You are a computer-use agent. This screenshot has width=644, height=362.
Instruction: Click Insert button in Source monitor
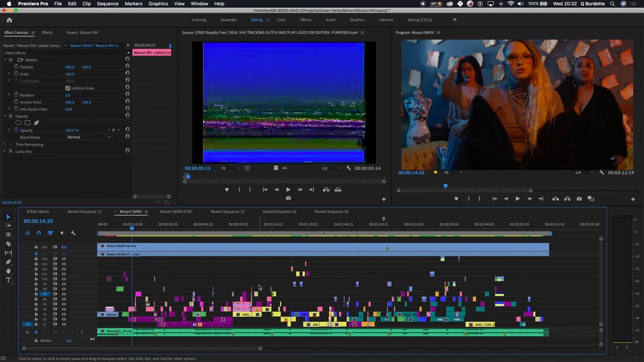point(326,190)
